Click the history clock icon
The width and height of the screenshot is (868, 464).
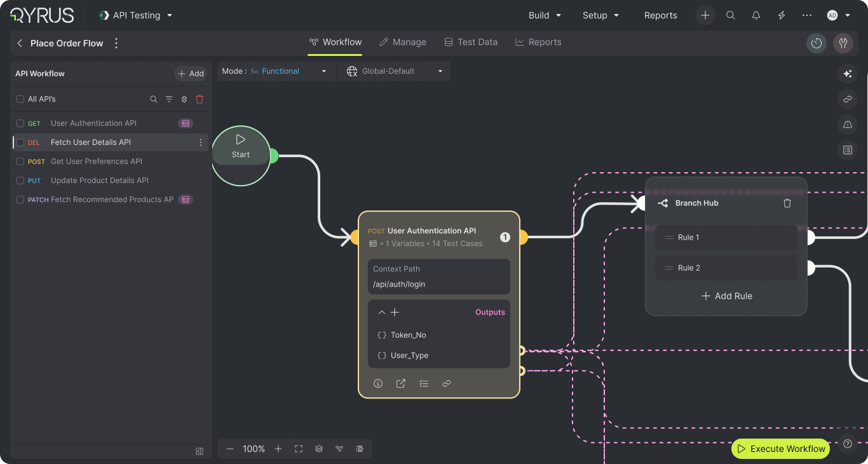[817, 43]
